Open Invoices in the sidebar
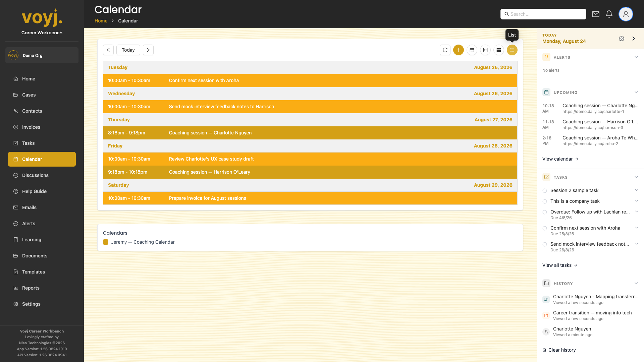The image size is (644, 362). 42,127
